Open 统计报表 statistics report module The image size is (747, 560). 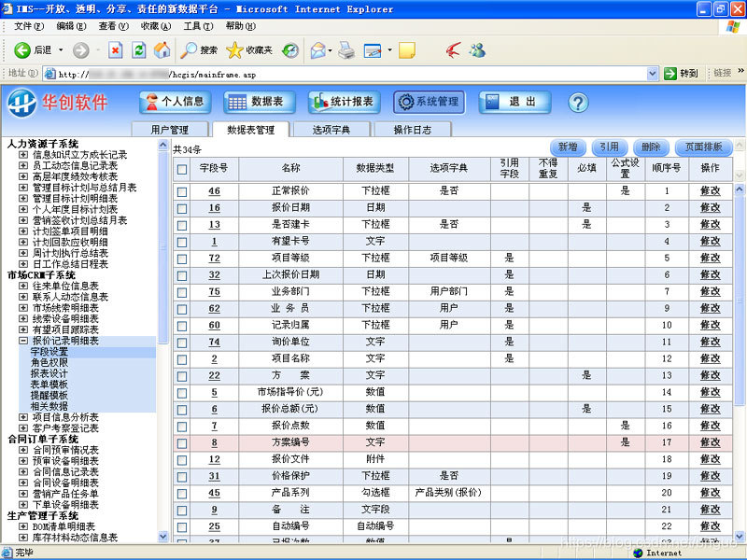pos(344,102)
